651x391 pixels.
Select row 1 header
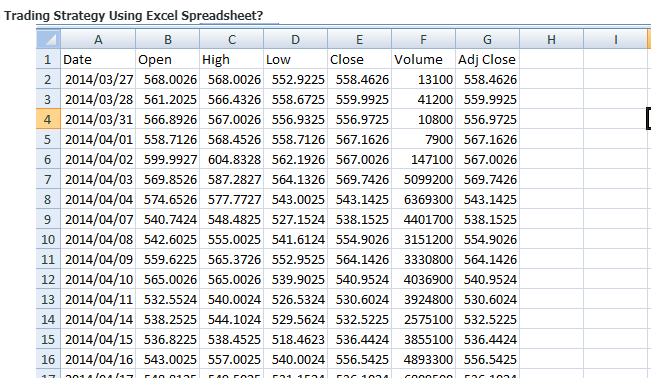point(48,59)
